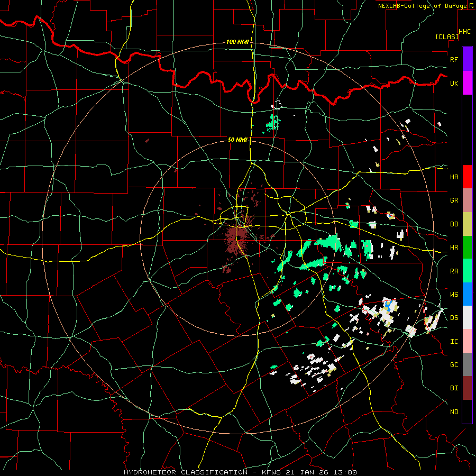Pick the mint green RA legend swatch

[467, 271]
